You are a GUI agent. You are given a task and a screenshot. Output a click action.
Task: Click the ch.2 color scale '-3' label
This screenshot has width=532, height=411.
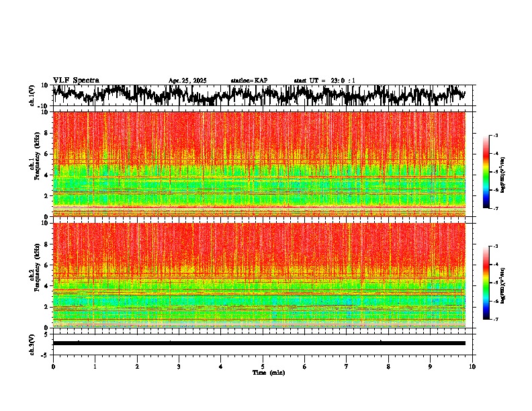[x=496, y=246]
